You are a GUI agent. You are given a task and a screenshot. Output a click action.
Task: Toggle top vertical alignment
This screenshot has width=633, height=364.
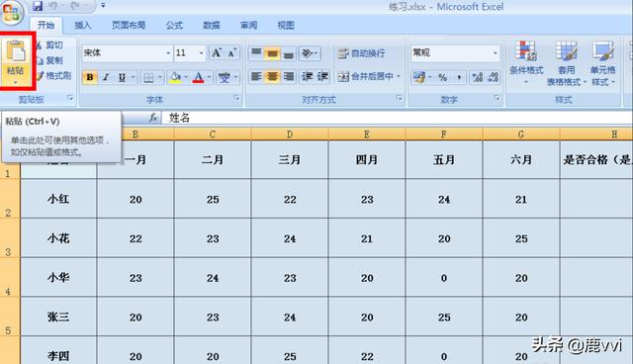[x=256, y=53]
